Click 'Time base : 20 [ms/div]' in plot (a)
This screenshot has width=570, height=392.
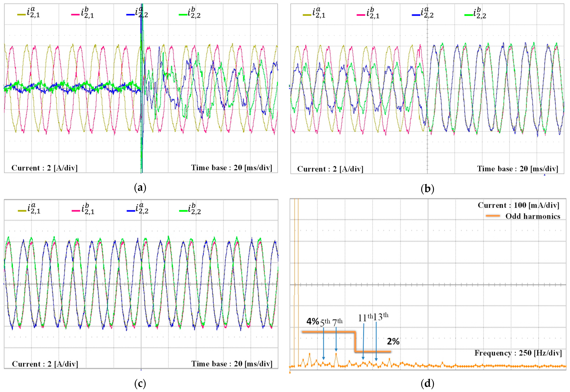[231, 168]
